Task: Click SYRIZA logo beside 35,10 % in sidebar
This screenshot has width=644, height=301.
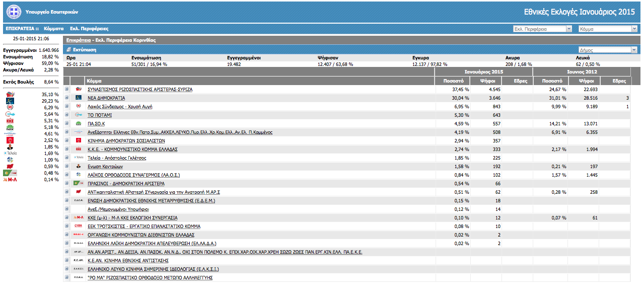Action: coord(10,94)
